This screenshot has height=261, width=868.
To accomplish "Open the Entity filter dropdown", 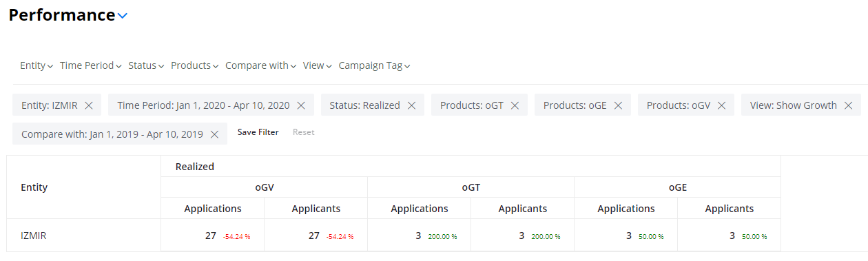I will [37, 65].
